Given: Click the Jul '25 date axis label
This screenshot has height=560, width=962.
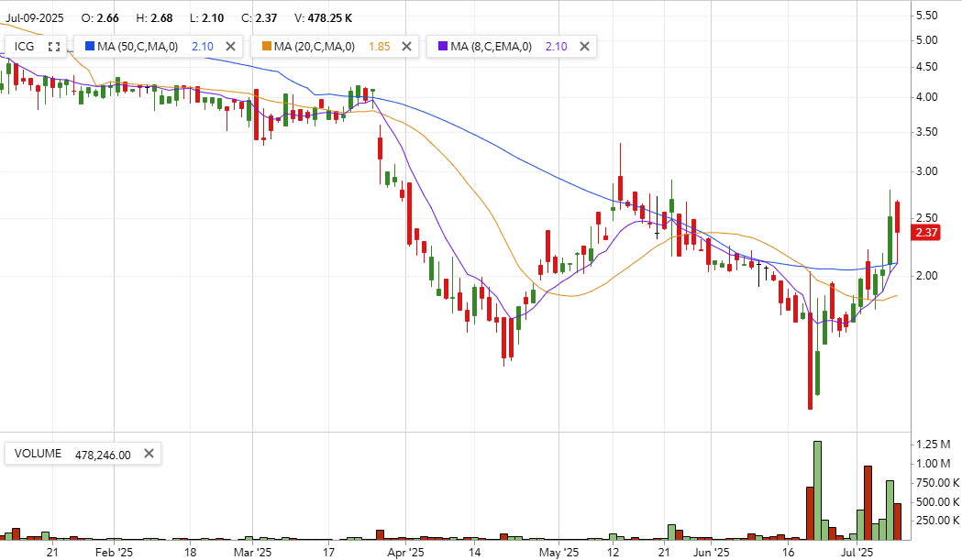Looking at the screenshot, I should [857, 552].
